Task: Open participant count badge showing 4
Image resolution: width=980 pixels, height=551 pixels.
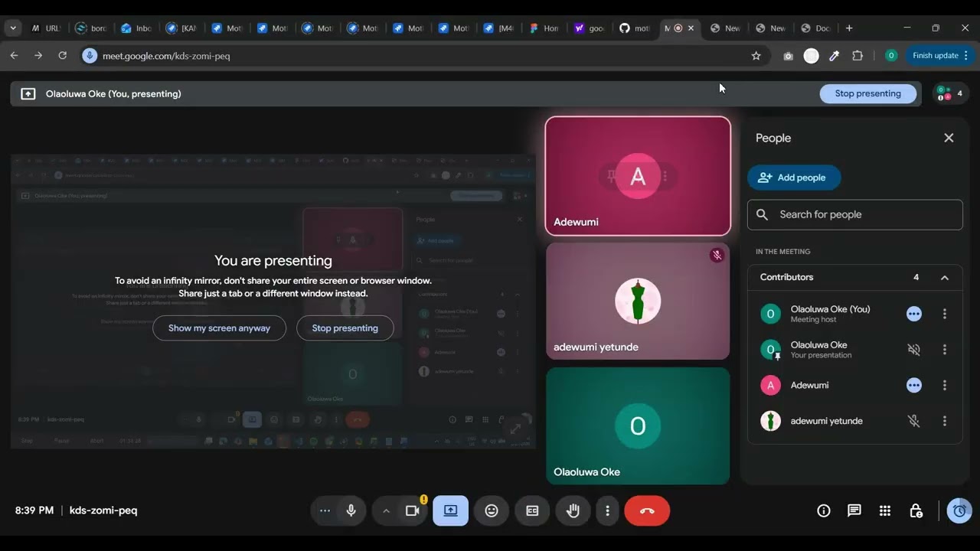Action: pyautogui.click(x=950, y=93)
